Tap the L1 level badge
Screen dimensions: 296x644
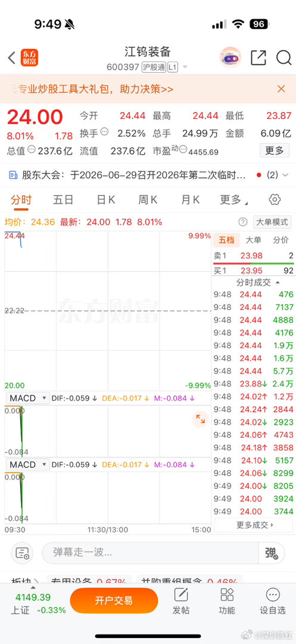coord(173,67)
